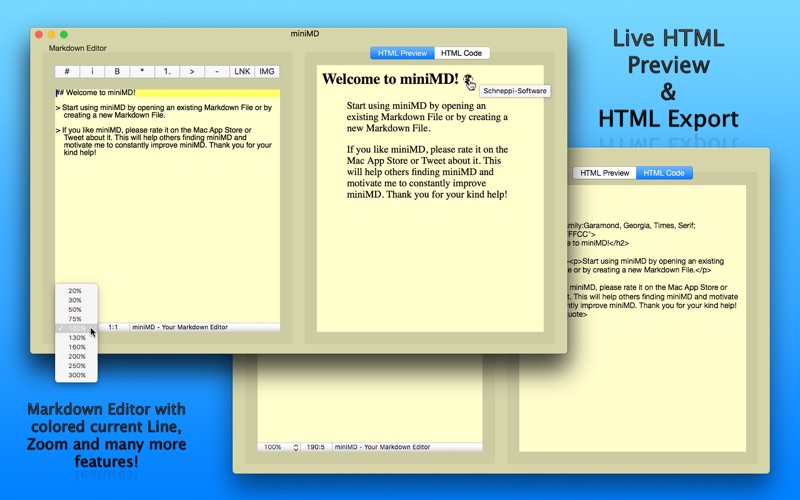Choose 160% zoom from the zoom menu
This screenshot has height=500, width=800.
click(76, 347)
